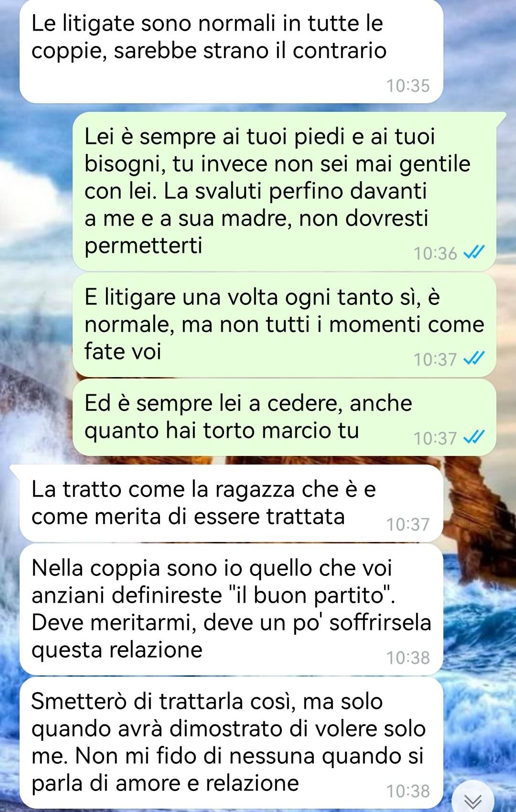Select the message 'Le litigate sono normali'
Screen dimensions: 516x812
pos(231,51)
